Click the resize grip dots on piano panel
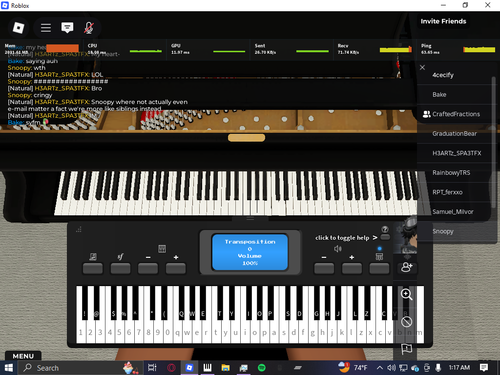 coord(79,229)
